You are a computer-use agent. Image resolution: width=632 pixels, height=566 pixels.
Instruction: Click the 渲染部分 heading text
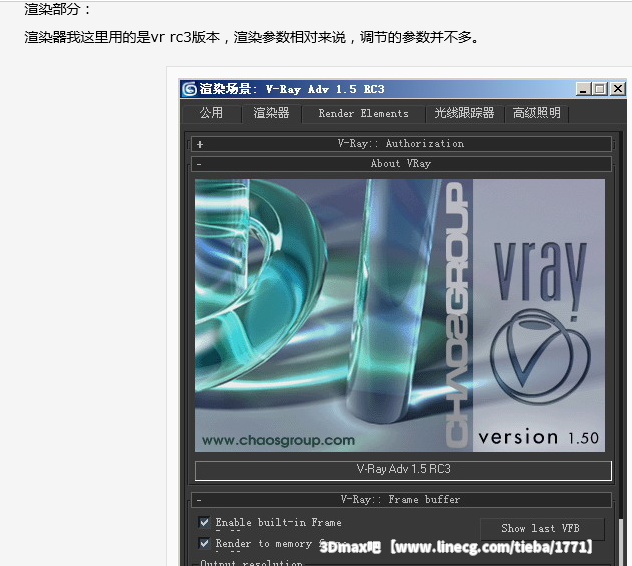57,9
